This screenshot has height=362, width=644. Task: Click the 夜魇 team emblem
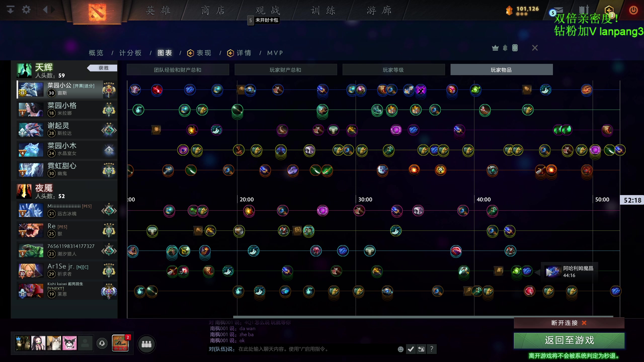click(x=24, y=191)
